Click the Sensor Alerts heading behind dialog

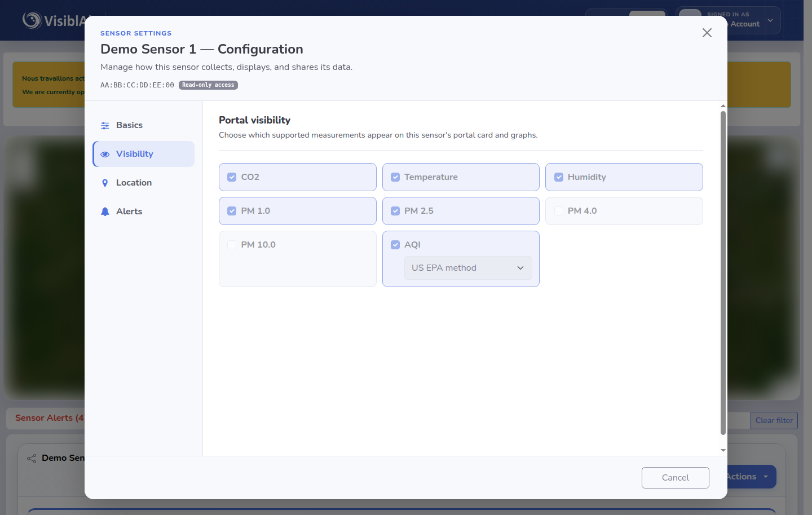50,418
